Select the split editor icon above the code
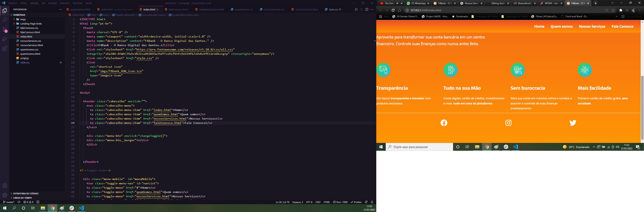 pos(366,9)
